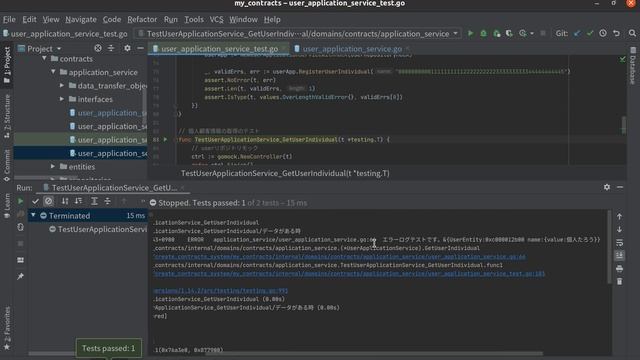Toggle soft-wrap in console output
Screen dimensions: 640x360
click(x=620, y=242)
